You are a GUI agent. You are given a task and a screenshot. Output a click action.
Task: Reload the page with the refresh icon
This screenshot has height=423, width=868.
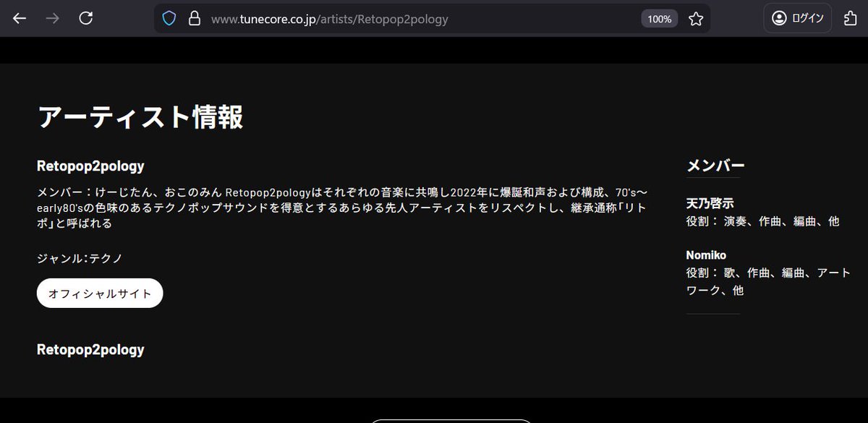click(85, 19)
